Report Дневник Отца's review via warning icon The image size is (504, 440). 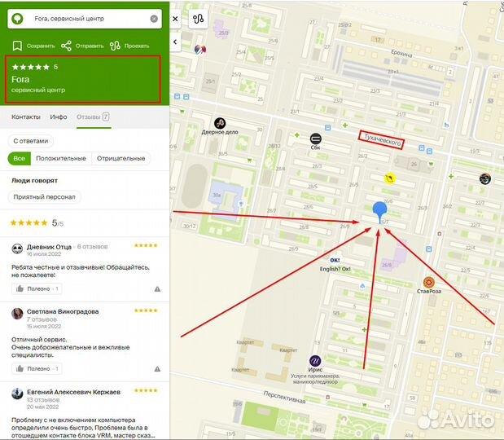157,288
